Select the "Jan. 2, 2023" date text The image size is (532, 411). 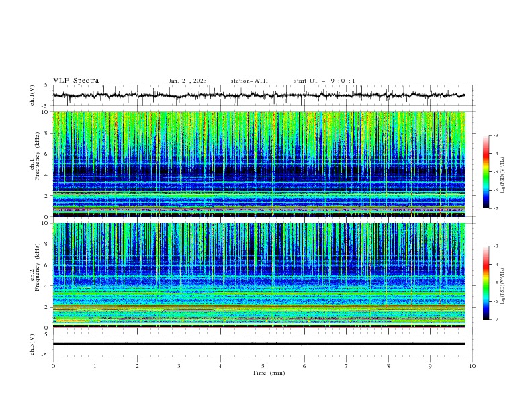coord(187,81)
